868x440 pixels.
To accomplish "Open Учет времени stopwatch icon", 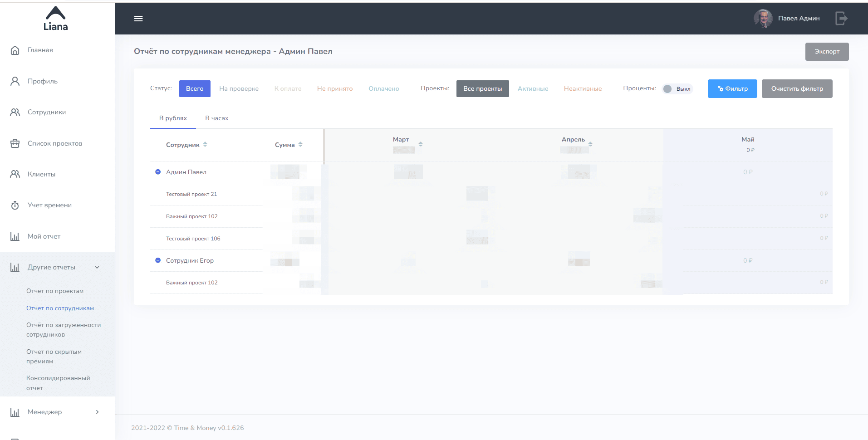I will click(15, 205).
